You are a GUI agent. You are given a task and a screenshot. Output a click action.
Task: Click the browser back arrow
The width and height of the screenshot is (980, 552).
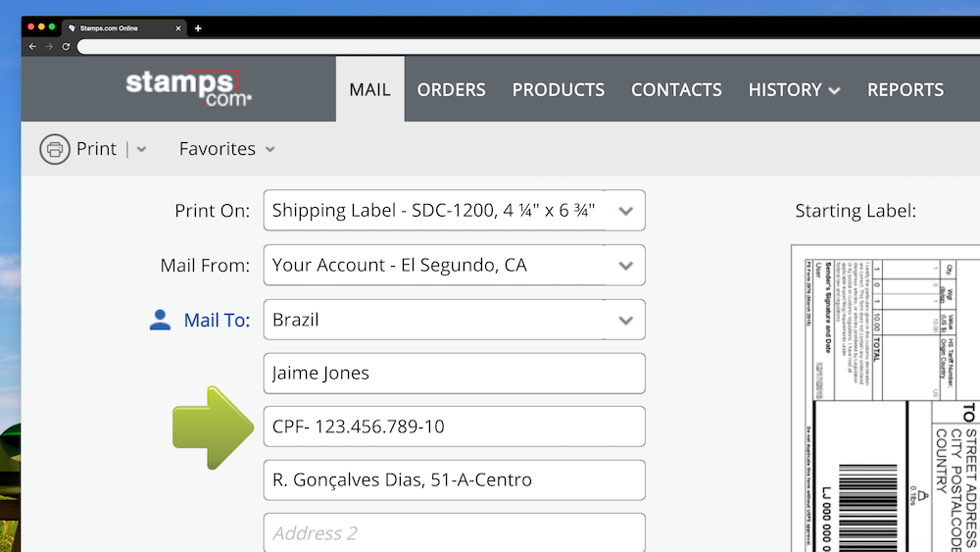pos(32,46)
